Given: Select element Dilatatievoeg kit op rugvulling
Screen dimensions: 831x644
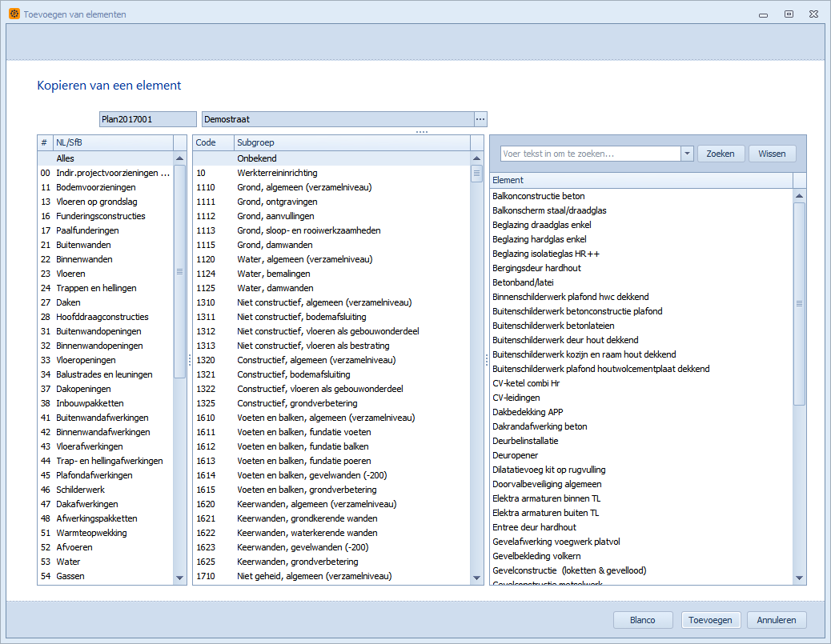Looking at the screenshot, I should click(x=641, y=470).
